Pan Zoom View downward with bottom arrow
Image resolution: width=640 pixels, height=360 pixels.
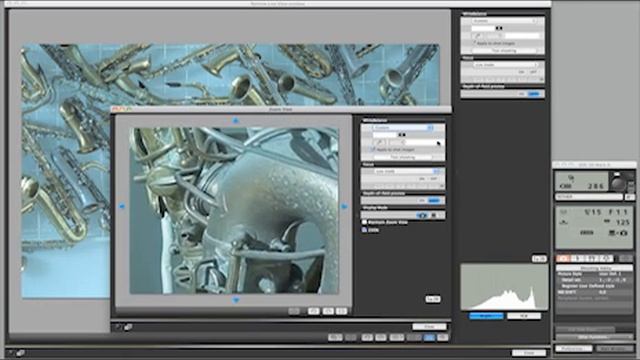click(x=236, y=300)
